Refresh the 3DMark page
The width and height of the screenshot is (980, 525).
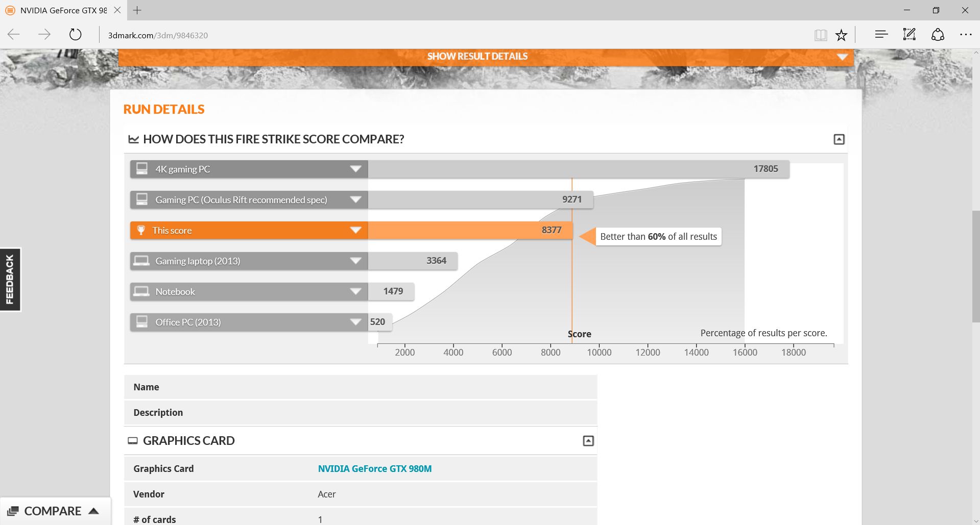click(x=75, y=35)
